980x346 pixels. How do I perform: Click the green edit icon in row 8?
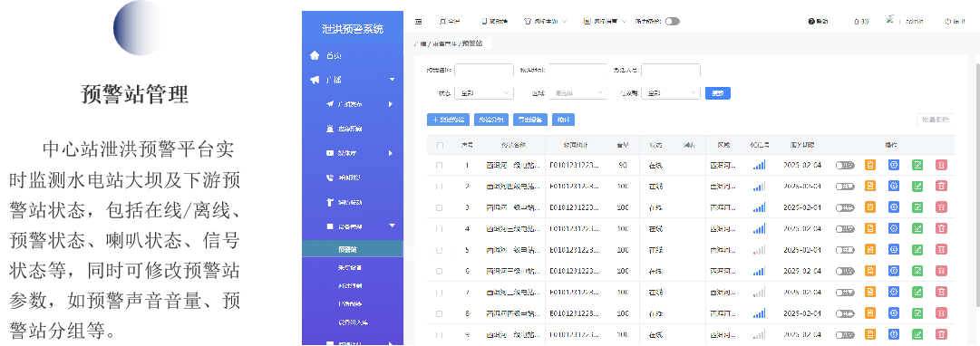917,313
